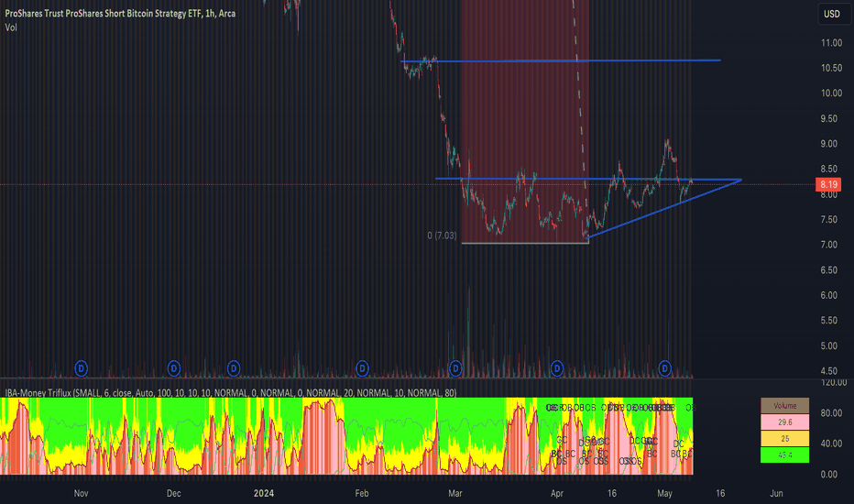Click the Dec label on time axis
The height and width of the screenshot is (504, 854).
click(x=174, y=493)
